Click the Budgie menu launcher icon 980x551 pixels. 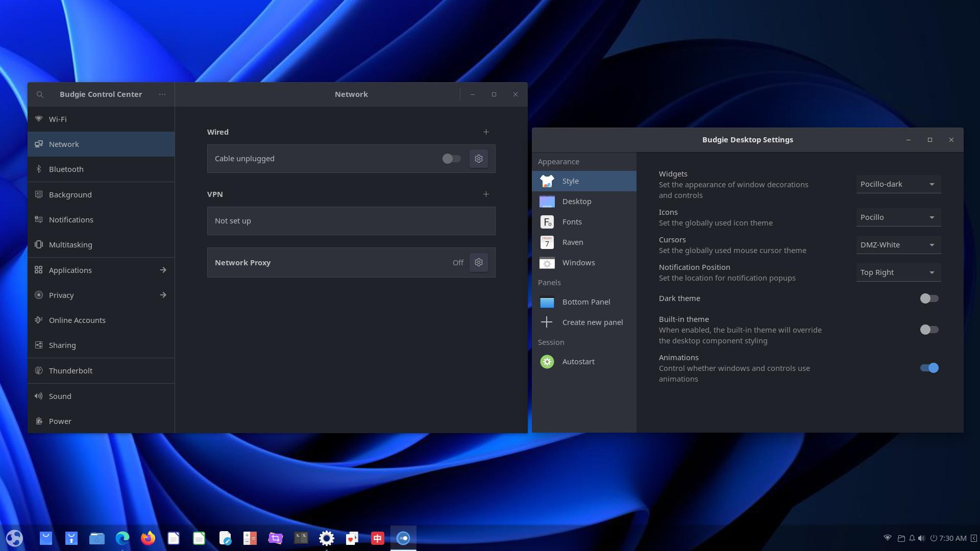point(14,538)
